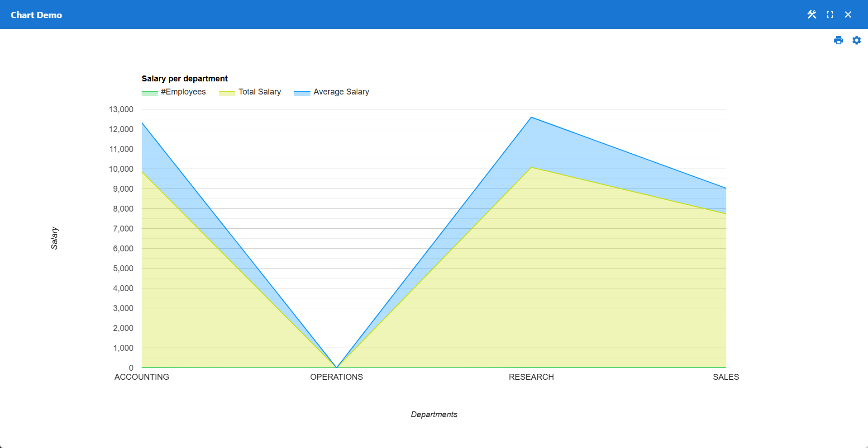Click the Average Salary peak above RESEARCH
The width and height of the screenshot is (868, 448).
pos(531,117)
